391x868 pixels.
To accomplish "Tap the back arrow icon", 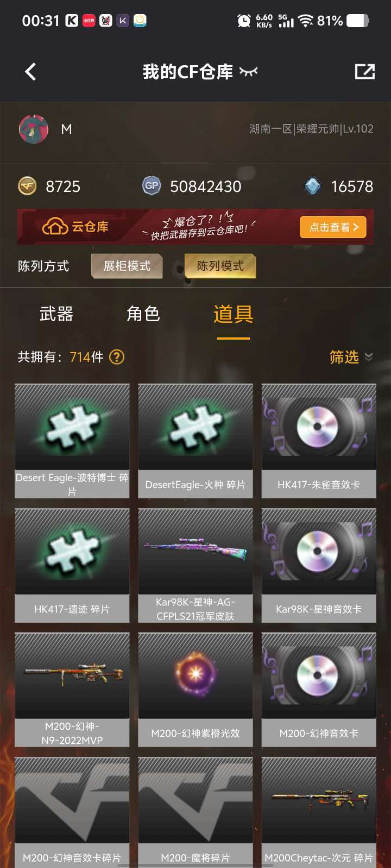I will [x=30, y=72].
